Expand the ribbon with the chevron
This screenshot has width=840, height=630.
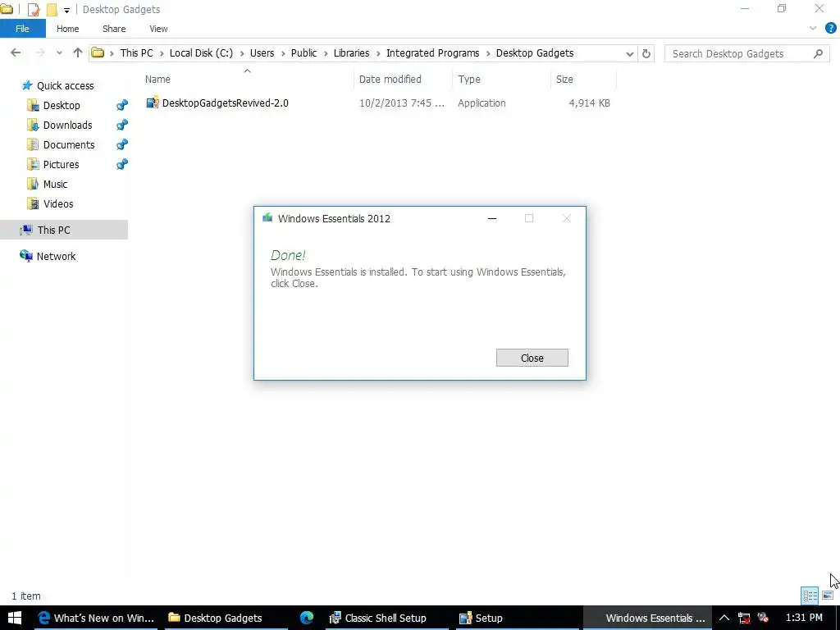tap(813, 29)
